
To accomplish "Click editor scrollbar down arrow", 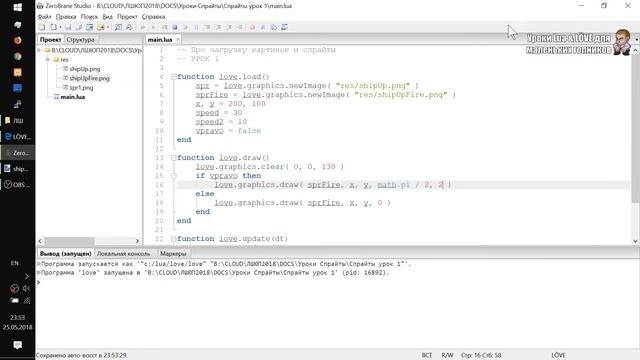I will (x=635, y=241).
